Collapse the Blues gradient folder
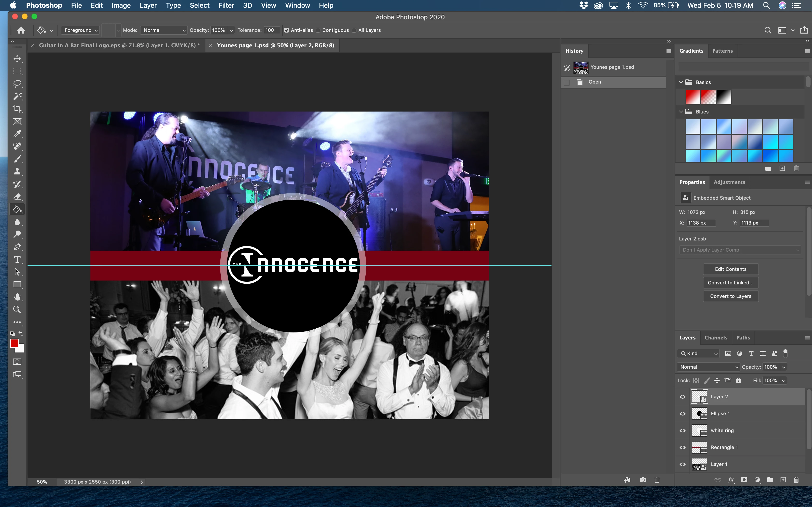Viewport: 812px width, 507px height. coord(681,112)
